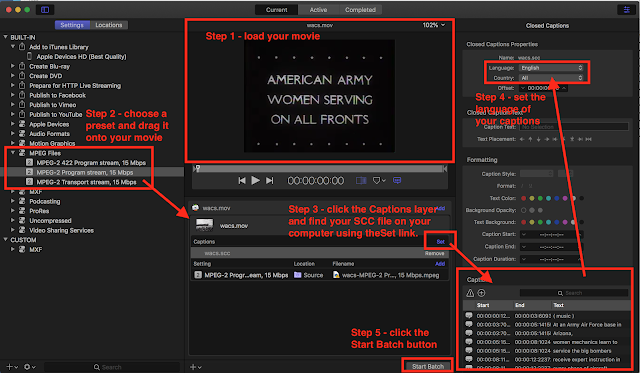Click the go-to-start playback control
The image size is (640, 373).
[x=242, y=180]
